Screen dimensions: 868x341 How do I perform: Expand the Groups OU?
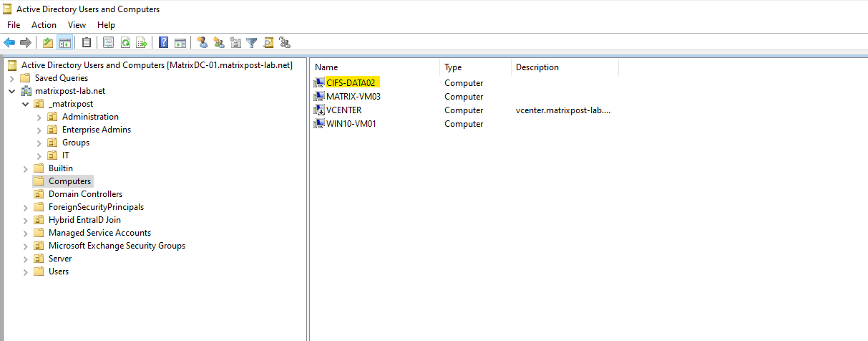coord(39,143)
